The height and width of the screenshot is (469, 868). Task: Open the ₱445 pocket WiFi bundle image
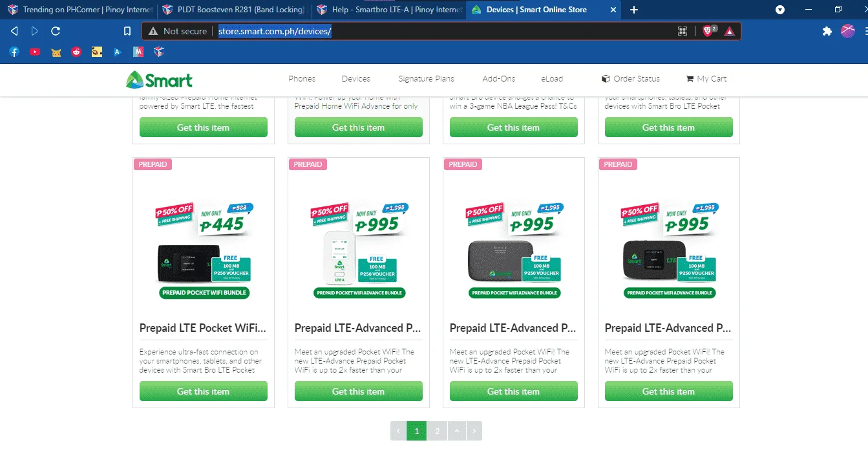204,251
